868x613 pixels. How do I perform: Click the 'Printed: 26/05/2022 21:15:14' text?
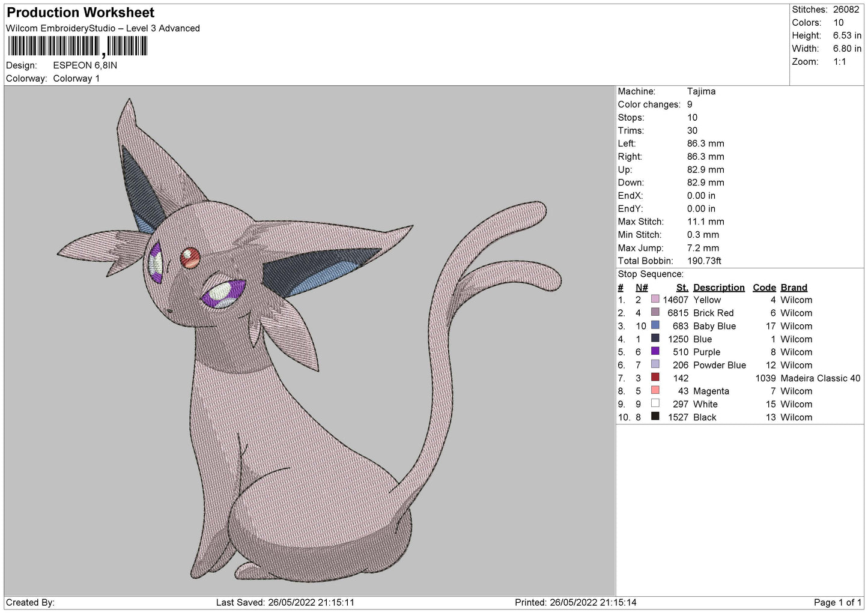pyautogui.click(x=575, y=602)
